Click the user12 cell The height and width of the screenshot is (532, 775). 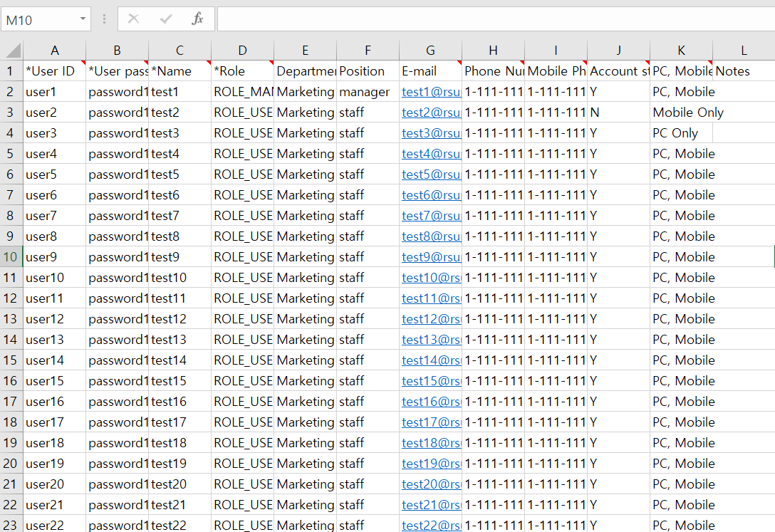pos(54,319)
